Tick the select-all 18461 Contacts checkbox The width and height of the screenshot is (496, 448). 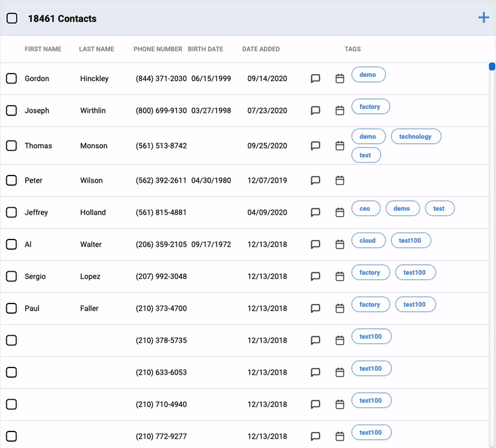(12, 18)
